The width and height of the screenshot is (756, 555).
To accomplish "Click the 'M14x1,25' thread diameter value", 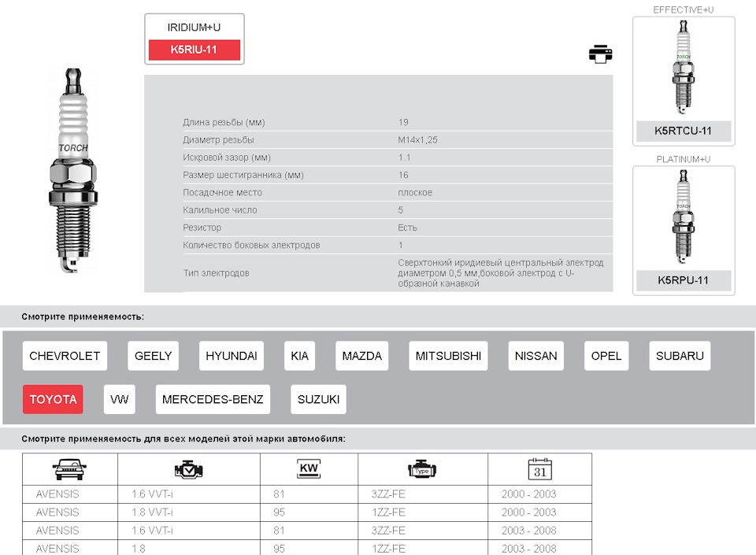I will (x=417, y=139).
